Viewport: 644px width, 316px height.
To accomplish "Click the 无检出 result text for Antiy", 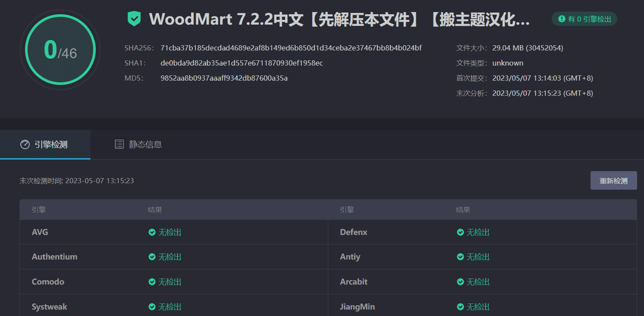I will click(x=478, y=257).
